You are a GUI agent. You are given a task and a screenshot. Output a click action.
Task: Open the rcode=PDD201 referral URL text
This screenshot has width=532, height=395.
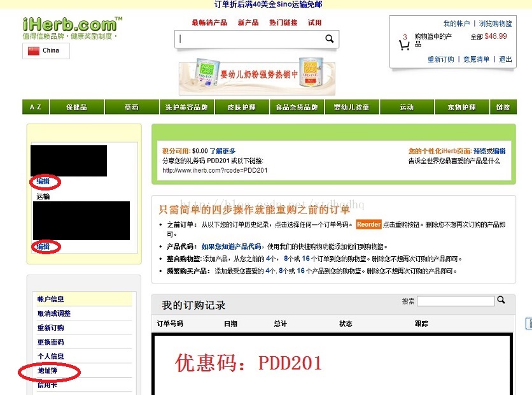[x=214, y=170]
